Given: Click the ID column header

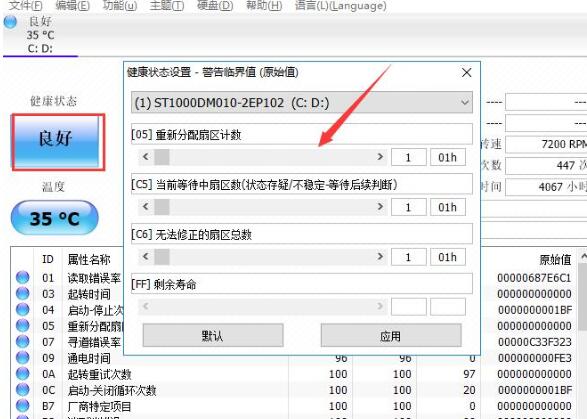Looking at the screenshot, I should [x=48, y=259].
